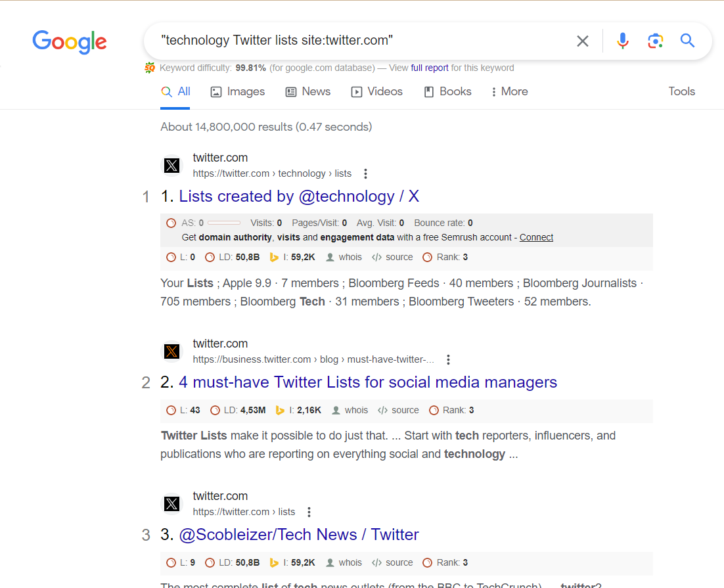Open the three-dot menu on the first result
Viewport: 724px width, 588px height.
pyautogui.click(x=365, y=173)
